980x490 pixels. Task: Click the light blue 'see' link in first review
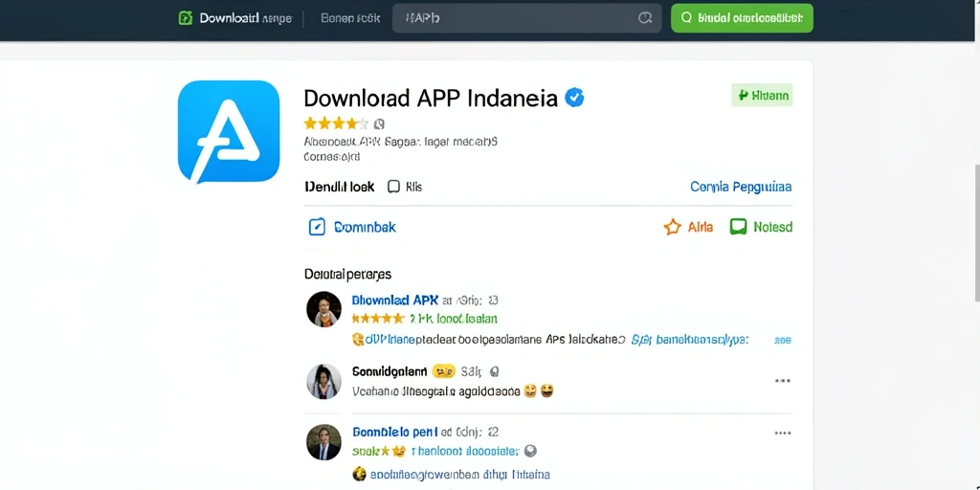pyautogui.click(x=783, y=341)
